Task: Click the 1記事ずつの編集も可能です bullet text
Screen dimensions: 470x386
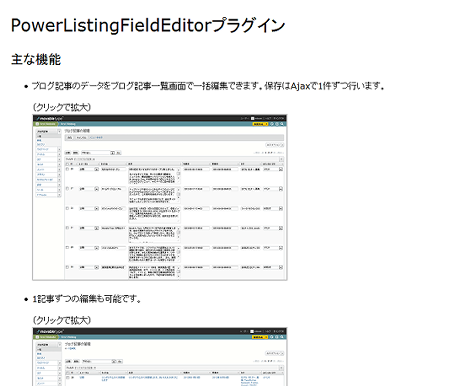Action: [87, 299]
